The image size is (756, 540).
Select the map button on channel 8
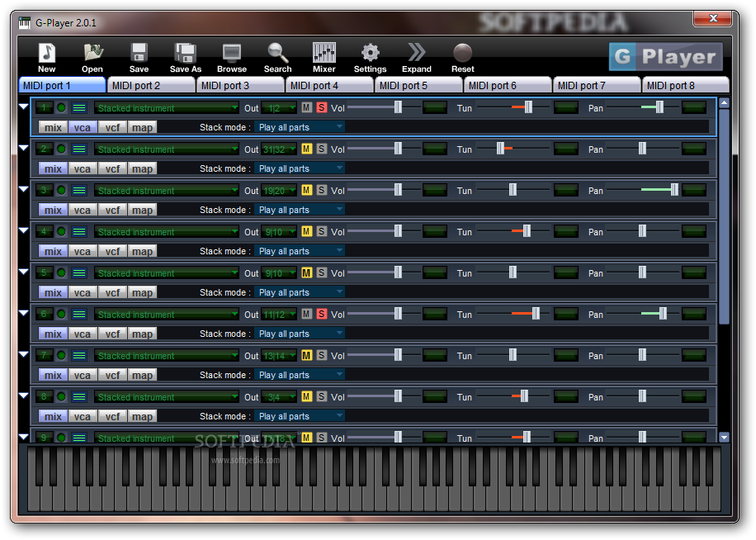pos(143,416)
